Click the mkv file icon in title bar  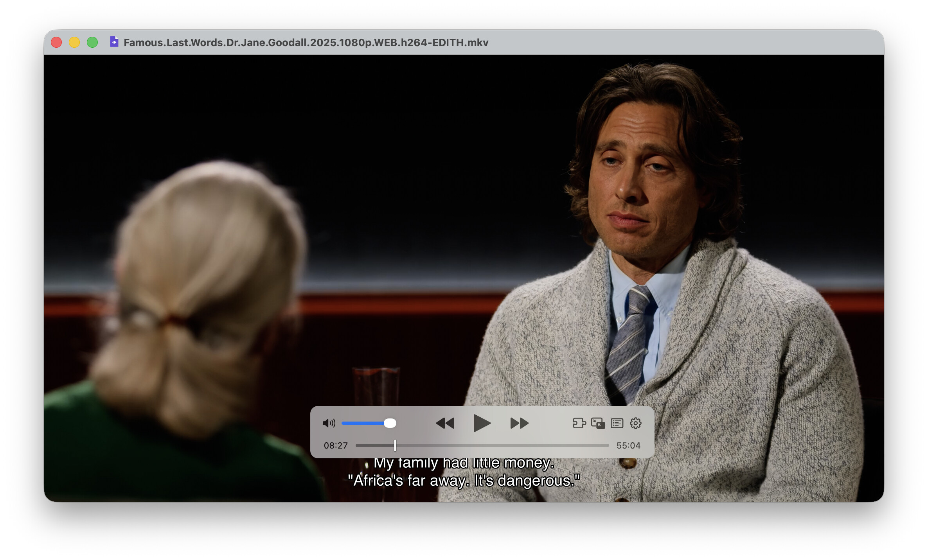[x=114, y=42]
